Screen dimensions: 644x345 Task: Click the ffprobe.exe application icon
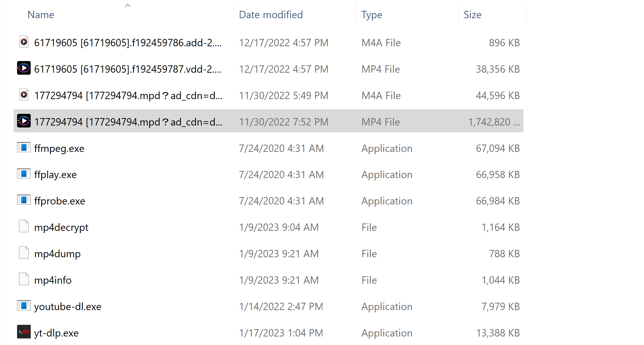pyautogui.click(x=24, y=200)
